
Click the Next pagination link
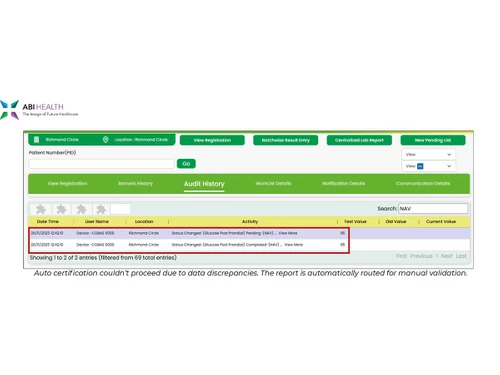click(x=446, y=256)
